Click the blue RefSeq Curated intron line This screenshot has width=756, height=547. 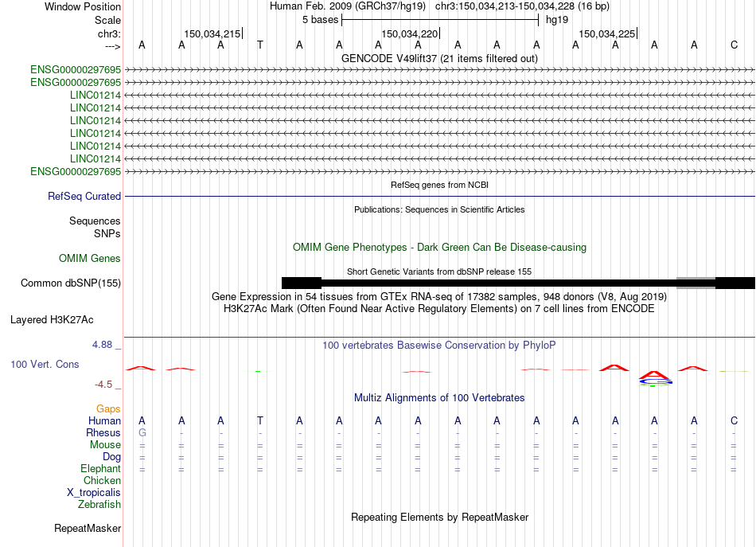pos(439,197)
